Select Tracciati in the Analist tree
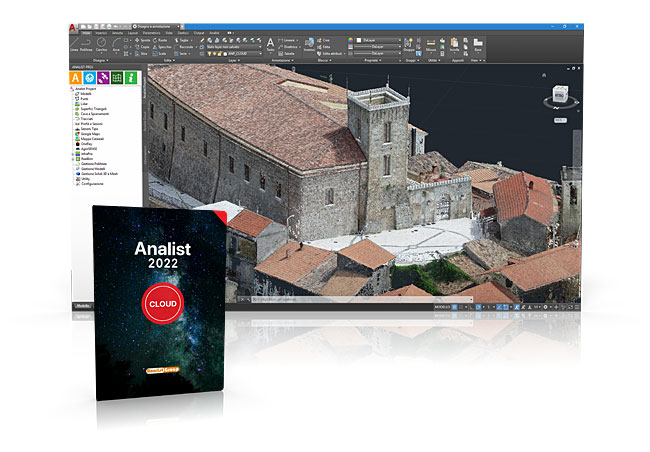Image resolution: width=650 pixels, height=452 pixels. point(87,119)
